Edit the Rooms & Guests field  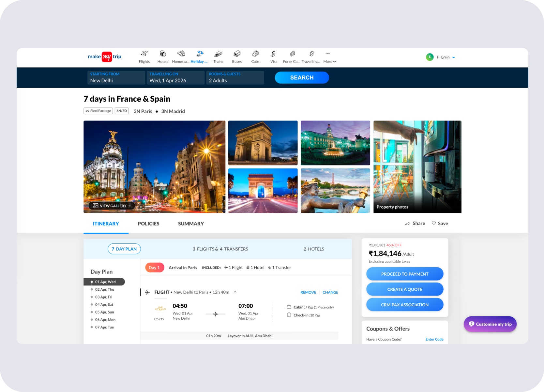point(235,78)
